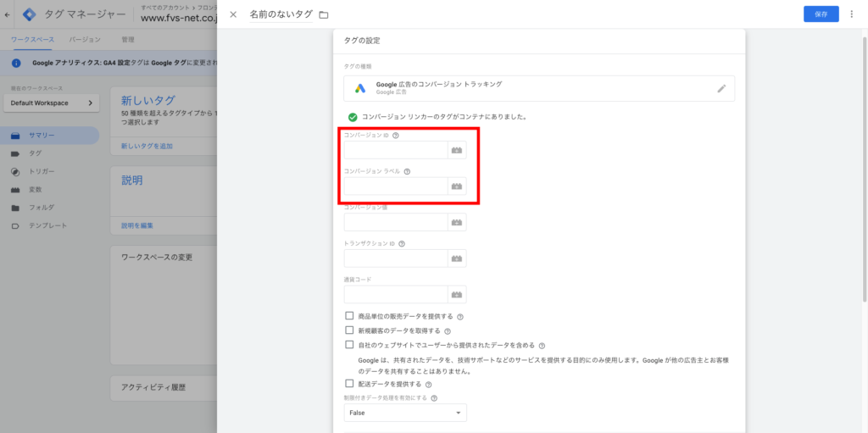Click the blue 保存 button
Screen dimensions: 868x433
click(x=821, y=14)
